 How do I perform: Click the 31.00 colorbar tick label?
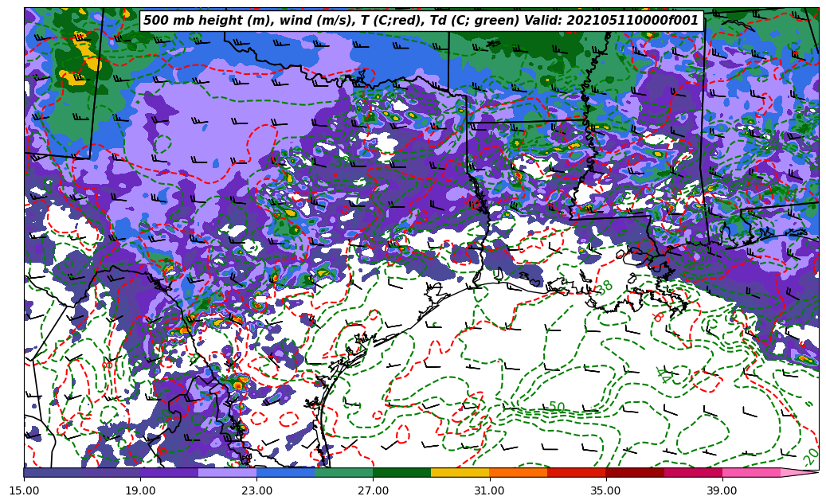tap(489, 491)
